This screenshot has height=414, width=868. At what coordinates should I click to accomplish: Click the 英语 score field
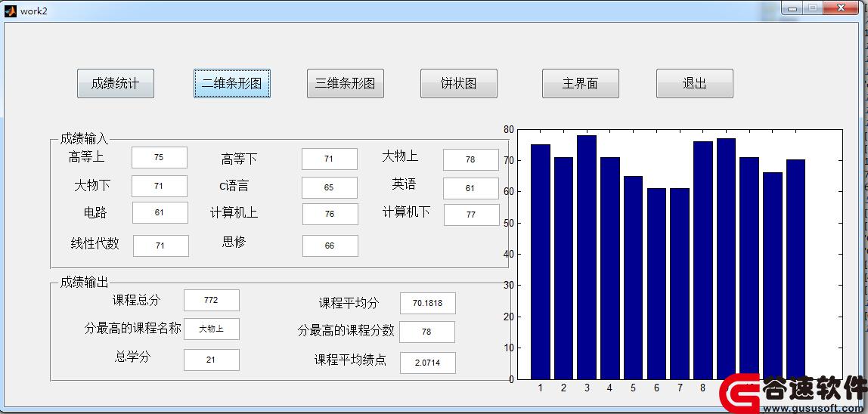pos(470,188)
